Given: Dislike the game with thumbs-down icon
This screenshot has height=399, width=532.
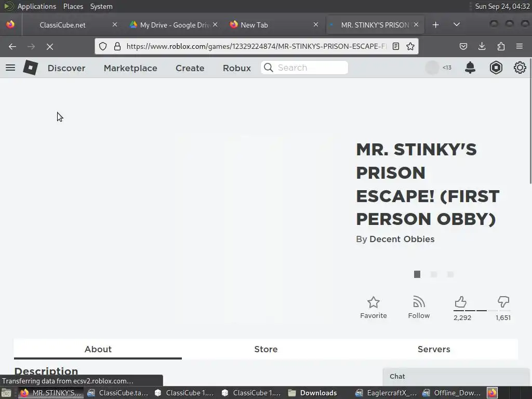Looking at the screenshot, I should [503, 302].
